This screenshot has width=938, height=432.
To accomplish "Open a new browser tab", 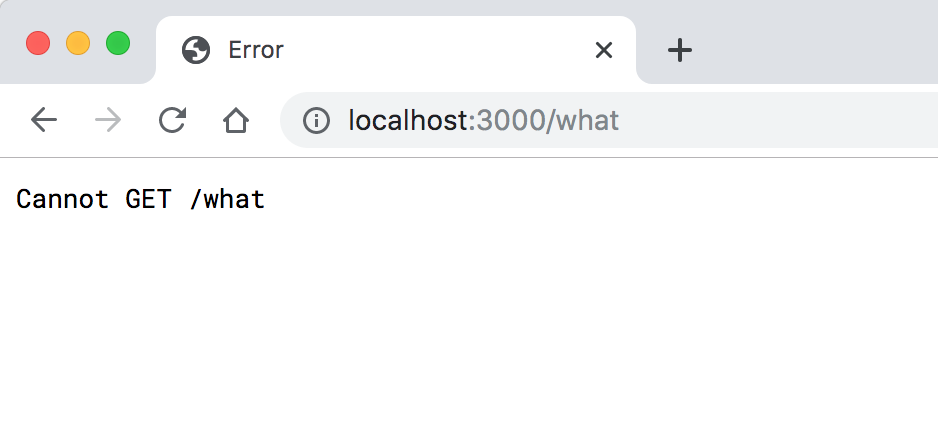I will [680, 50].
